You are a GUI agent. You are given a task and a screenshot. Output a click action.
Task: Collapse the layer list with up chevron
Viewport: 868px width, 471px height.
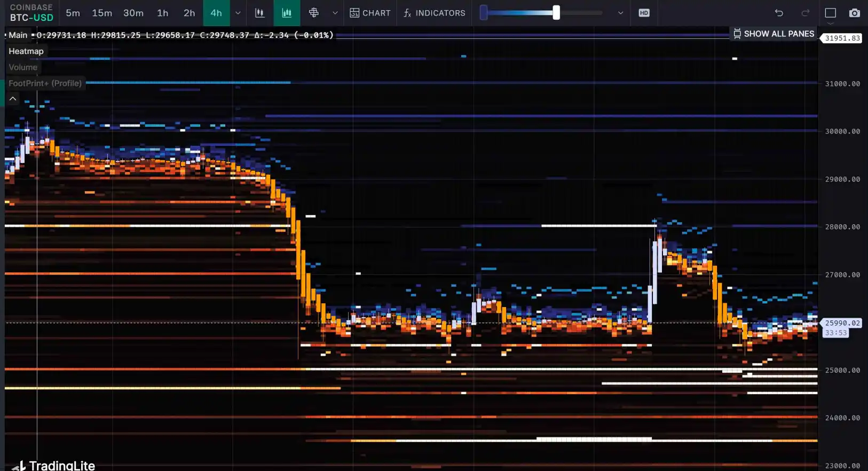click(13, 99)
